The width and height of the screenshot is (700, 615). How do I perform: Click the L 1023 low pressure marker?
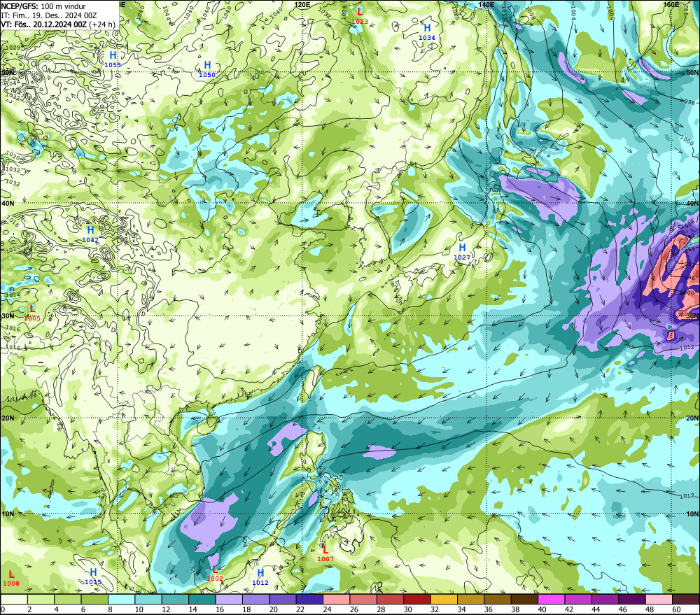pyautogui.click(x=360, y=15)
